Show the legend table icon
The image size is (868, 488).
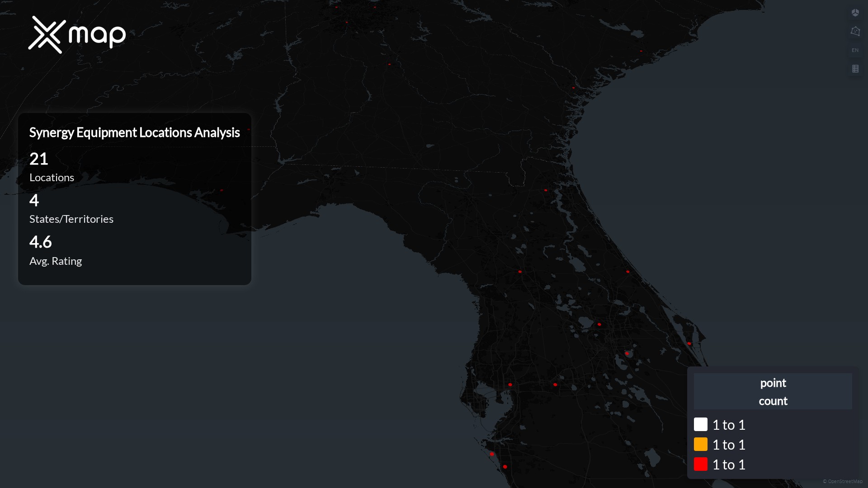855,69
